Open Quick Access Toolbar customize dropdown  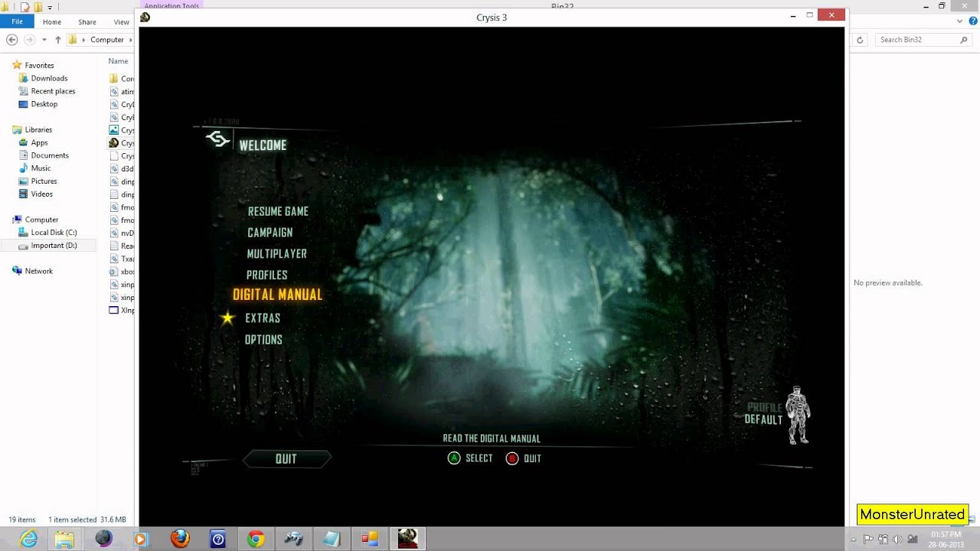pyautogui.click(x=50, y=7)
